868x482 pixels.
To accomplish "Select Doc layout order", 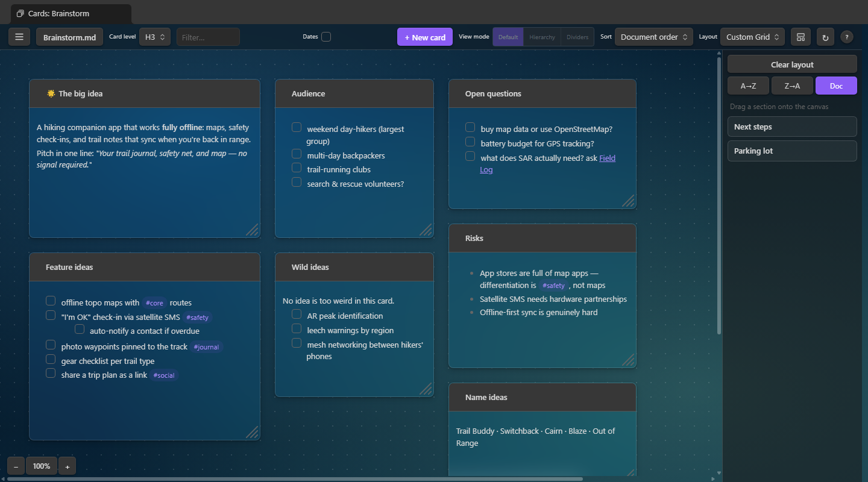I will 836,86.
